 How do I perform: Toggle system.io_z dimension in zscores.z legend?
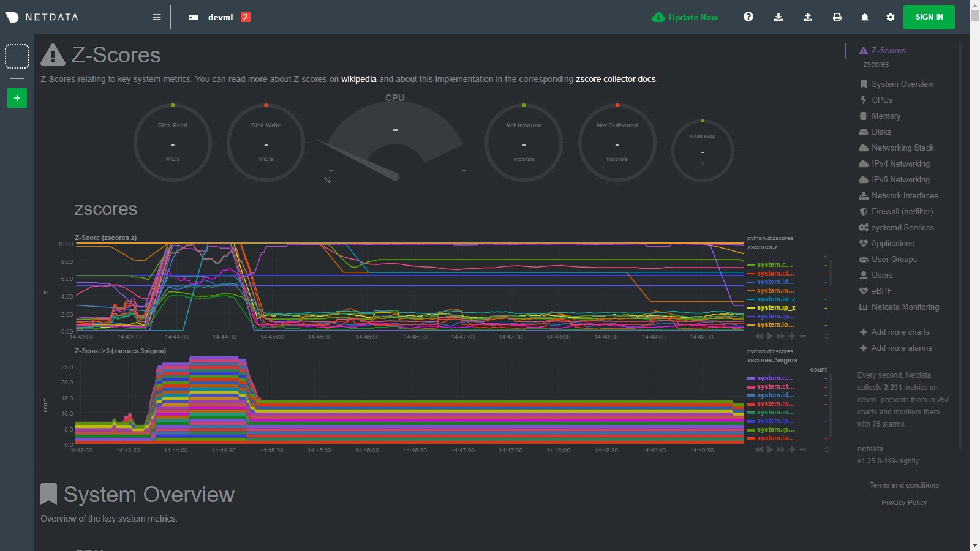(x=771, y=299)
